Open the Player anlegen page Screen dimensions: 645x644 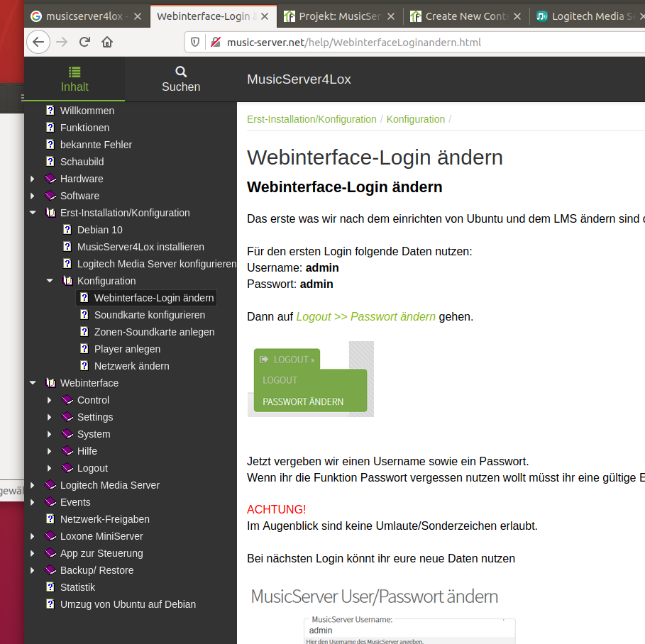[x=127, y=349]
